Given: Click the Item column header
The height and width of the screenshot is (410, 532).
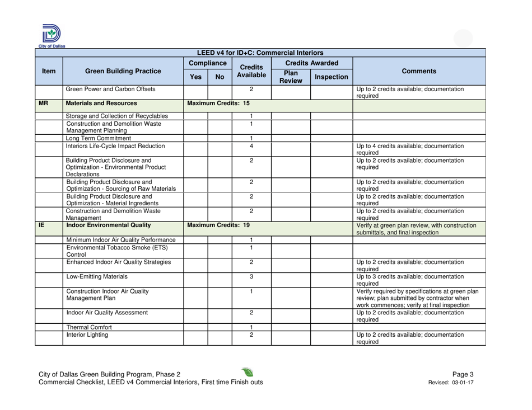Looking at the screenshot, I should coord(48,71).
